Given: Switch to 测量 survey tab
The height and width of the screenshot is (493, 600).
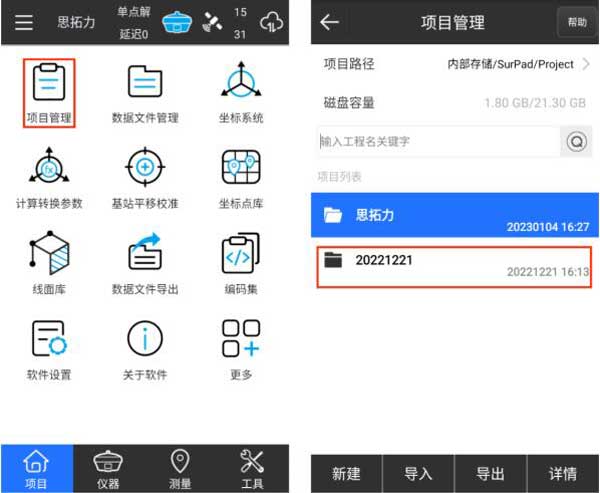Looking at the screenshot, I should (x=180, y=469).
